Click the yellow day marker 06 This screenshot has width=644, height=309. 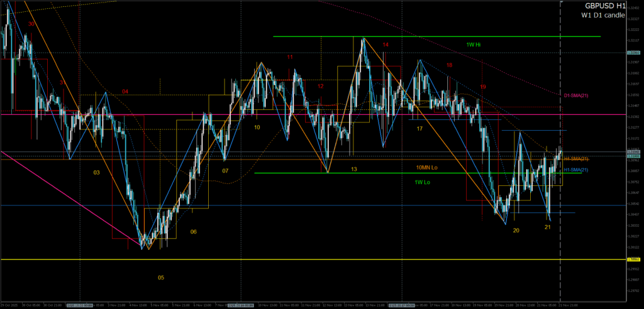pyautogui.click(x=193, y=232)
